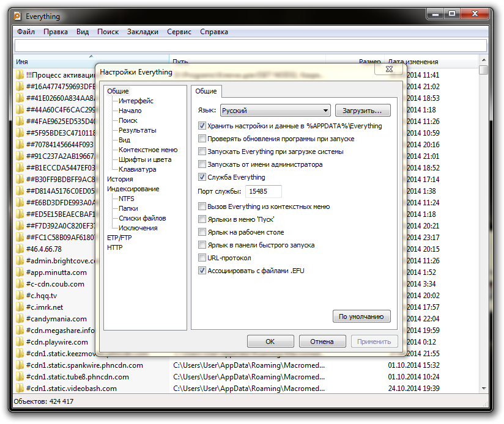Open the Вид menu
Screen dimensions: 504x424
(83, 32)
